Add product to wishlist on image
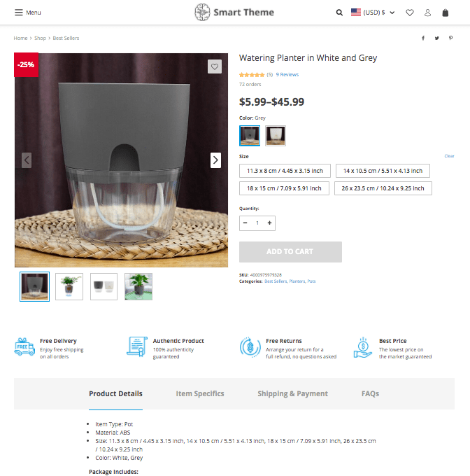The image size is (470, 476). [215, 67]
